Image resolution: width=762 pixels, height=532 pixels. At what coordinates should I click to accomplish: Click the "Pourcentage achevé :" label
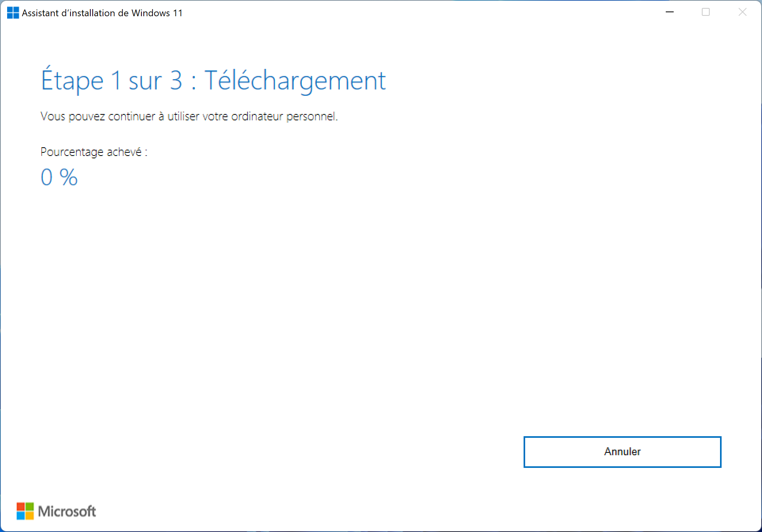coord(94,152)
